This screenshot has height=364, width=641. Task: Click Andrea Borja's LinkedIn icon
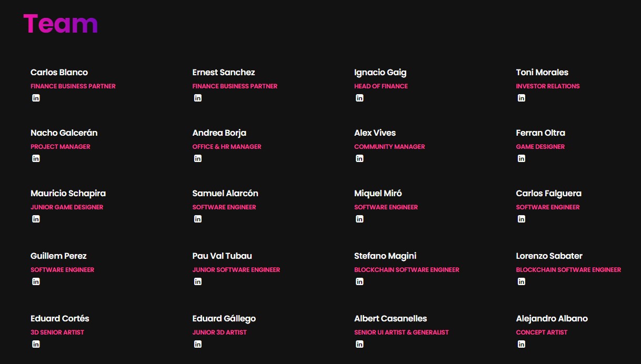coord(198,158)
